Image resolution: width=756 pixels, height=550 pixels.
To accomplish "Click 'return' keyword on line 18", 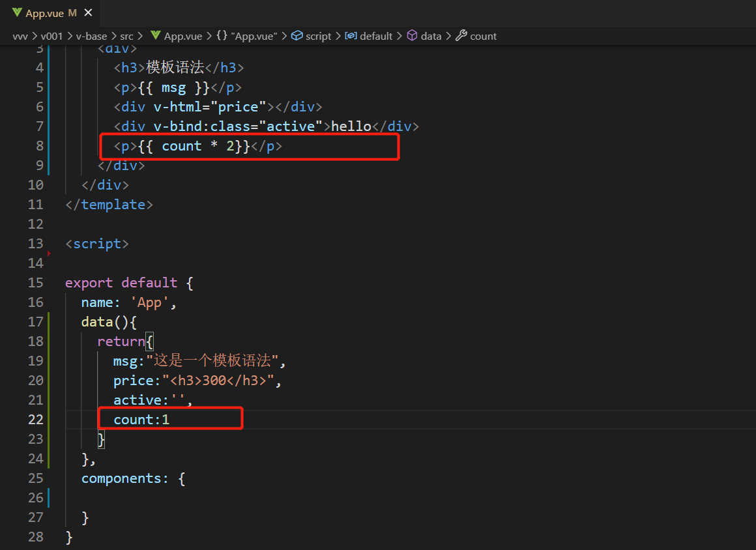I will 121,341.
